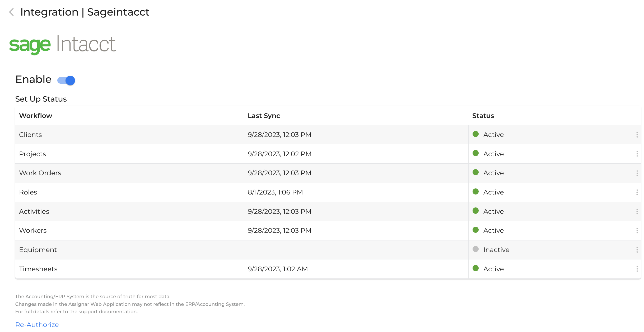The width and height of the screenshot is (644, 332).
Task: Click the Roles last sync date cell
Action: pos(275,192)
